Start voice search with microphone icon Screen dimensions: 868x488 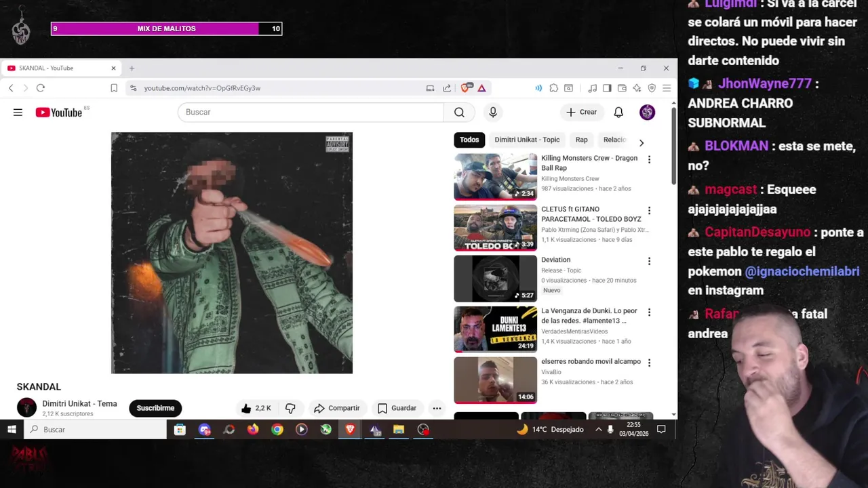493,113
